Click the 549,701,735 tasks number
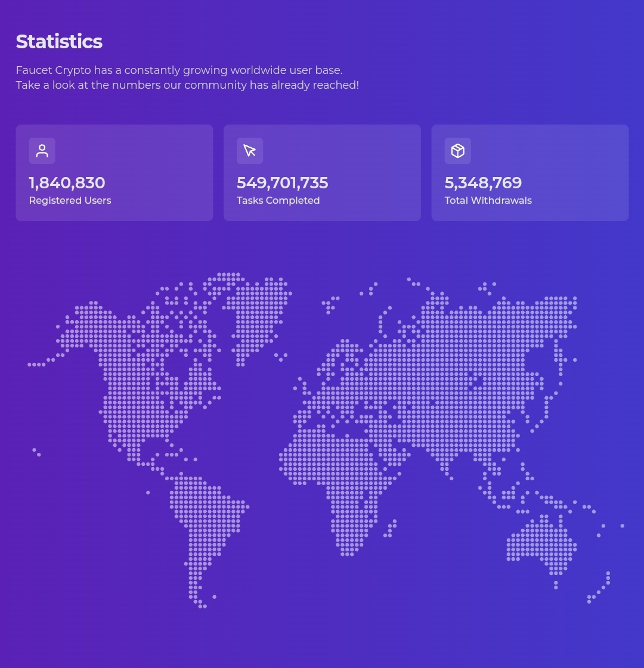Screen dimensions: 644x668 point(282,183)
